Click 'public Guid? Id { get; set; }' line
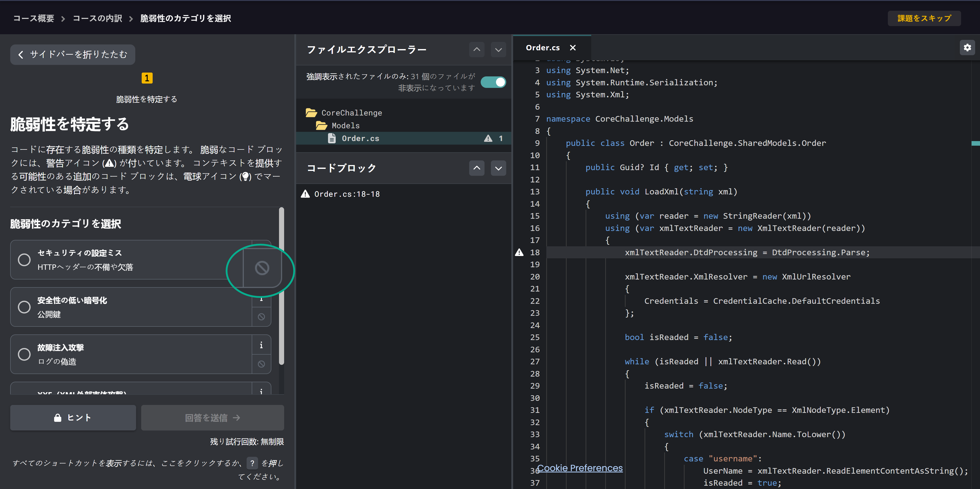 (x=656, y=167)
